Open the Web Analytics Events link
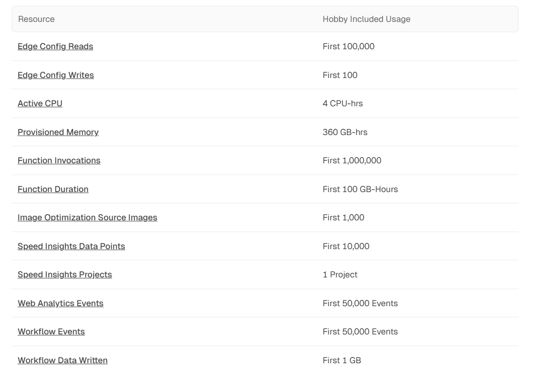 (61, 303)
